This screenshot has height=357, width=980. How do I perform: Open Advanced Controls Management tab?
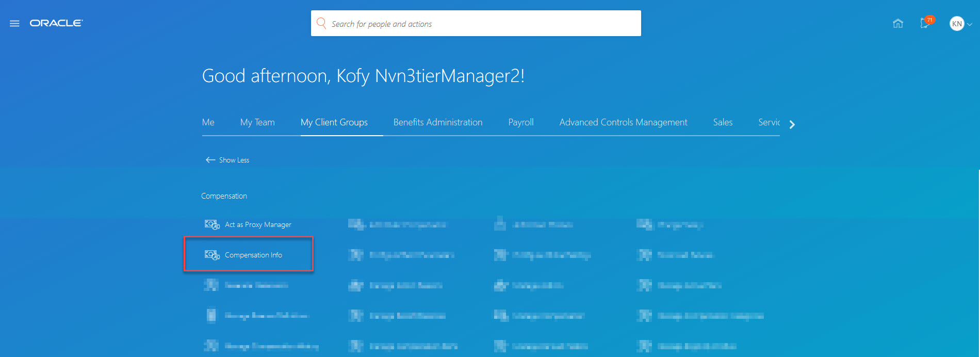click(623, 122)
